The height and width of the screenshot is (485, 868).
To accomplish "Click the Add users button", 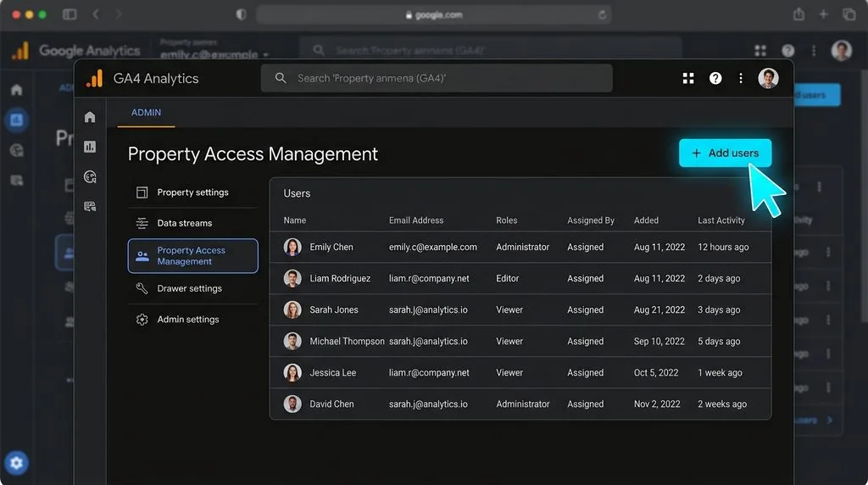I will [726, 153].
